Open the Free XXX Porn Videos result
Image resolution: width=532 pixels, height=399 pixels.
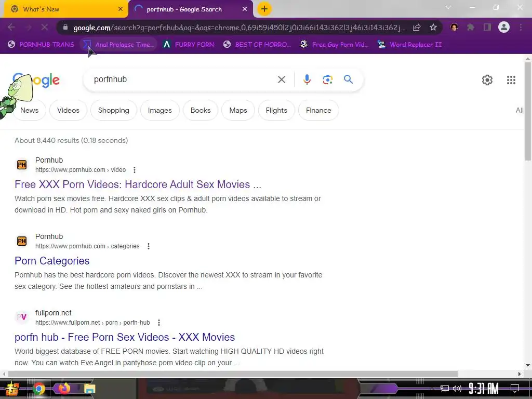[138, 184]
